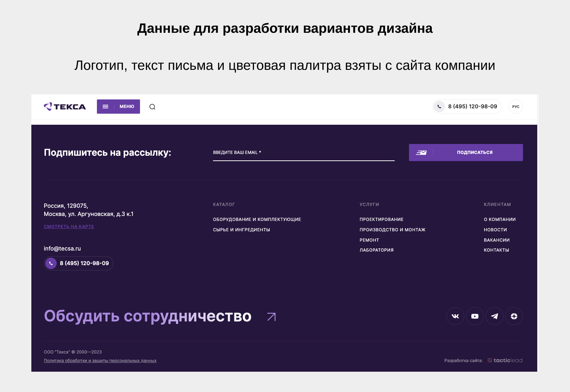Image resolution: width=570 pixels, height=392 pixels.
Task: Click the Yandex Zen social icon
Action: pyautogui.click(x=514, y=316)
